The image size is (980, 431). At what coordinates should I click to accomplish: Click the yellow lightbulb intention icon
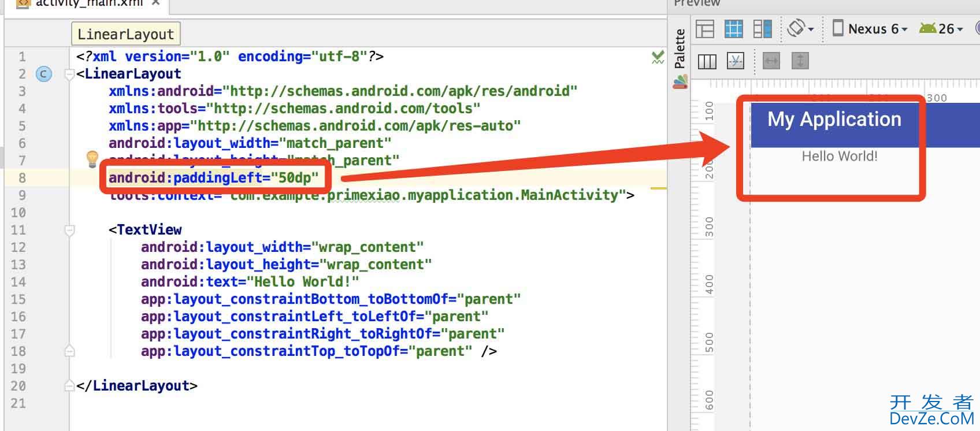[x=92, y=159]
